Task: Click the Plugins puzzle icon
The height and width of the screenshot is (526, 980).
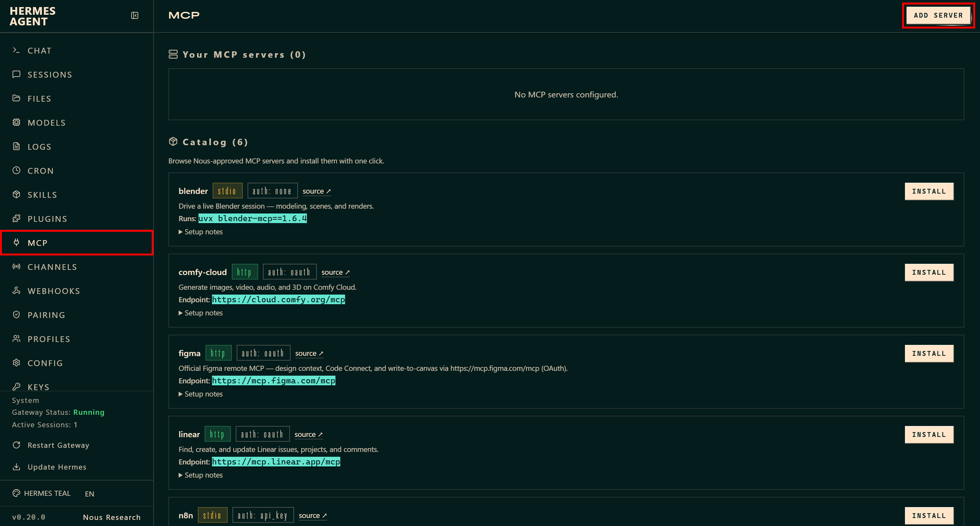Action: tap(16, 218)
